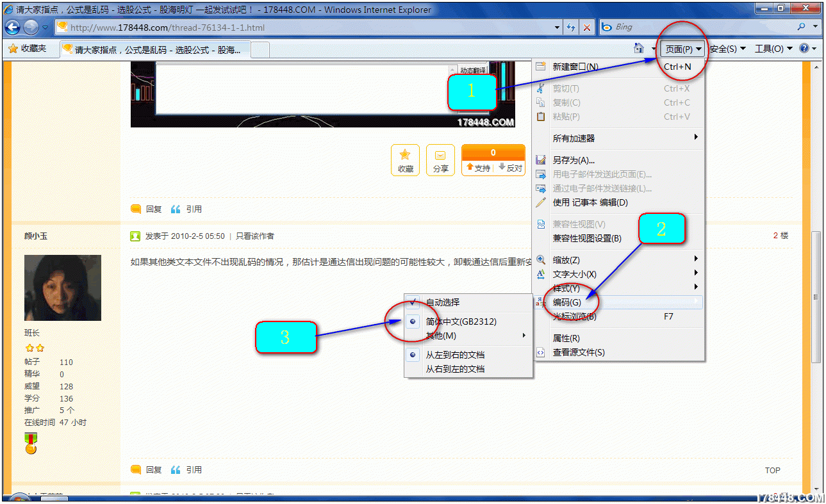Switch to the 请大家指点 browser tab
The image size is (826, 504).
click(x=154, y=49)
